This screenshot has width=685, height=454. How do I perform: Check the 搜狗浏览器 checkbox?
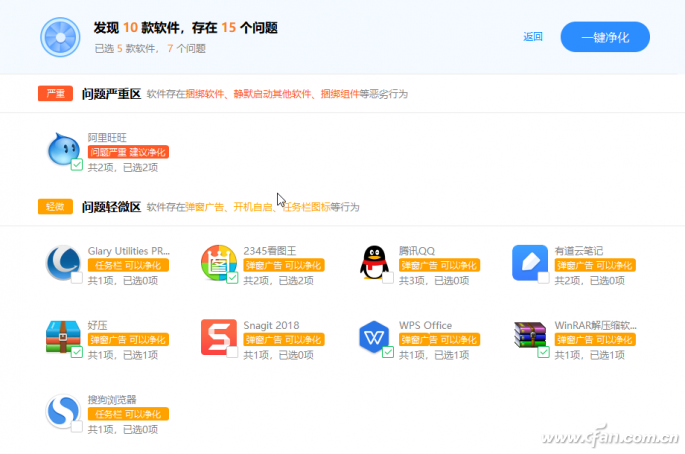coord(76,427)
